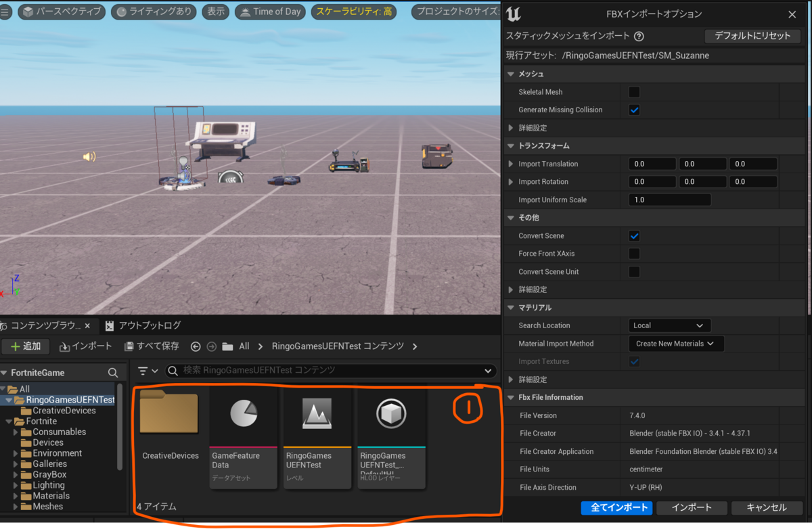Collapse the トランスフォーム section

click(x=512, y=145)
